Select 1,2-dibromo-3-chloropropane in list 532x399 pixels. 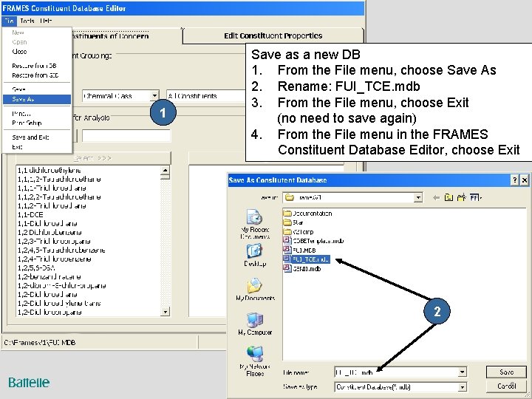pos(62,285)
